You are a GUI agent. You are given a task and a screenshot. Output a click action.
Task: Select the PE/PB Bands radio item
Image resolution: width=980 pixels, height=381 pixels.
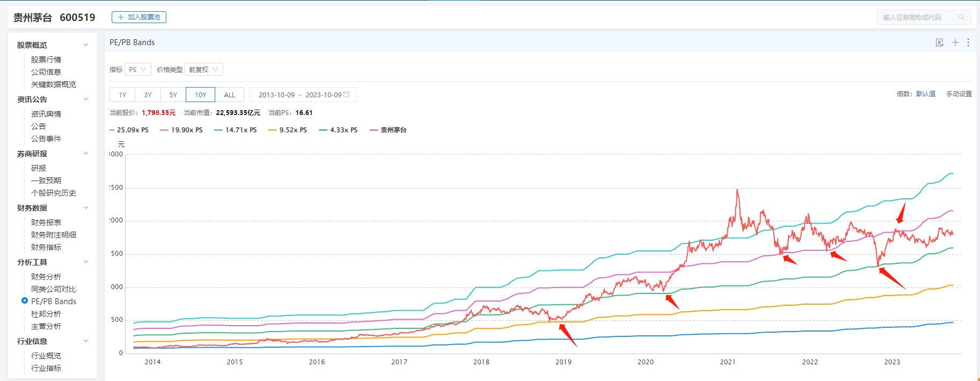point(25,301)
